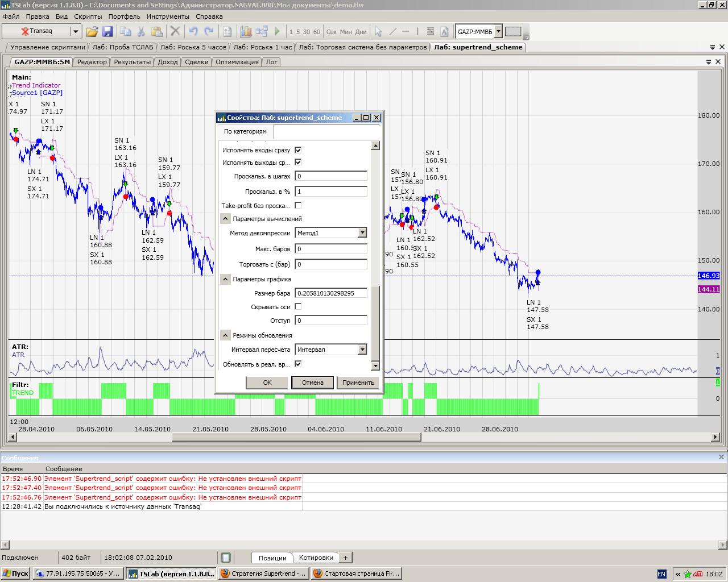
Task: Click the chart's horizontal scrollbar thumb
Action: click(x=296, y=437)
